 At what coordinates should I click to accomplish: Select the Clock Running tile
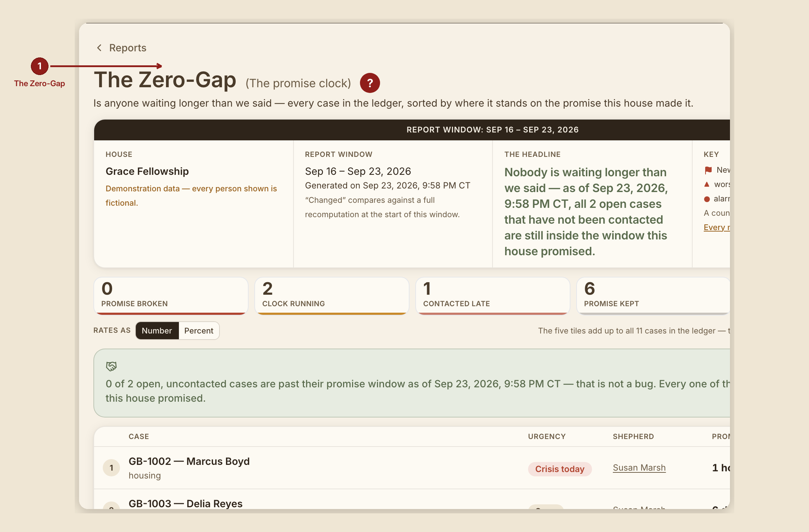click(x=332, y=296)
